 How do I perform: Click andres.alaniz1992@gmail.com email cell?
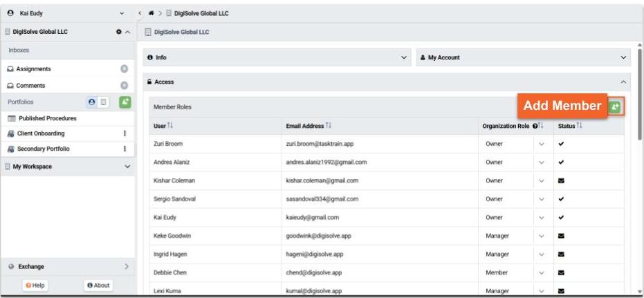click(380, 162)
